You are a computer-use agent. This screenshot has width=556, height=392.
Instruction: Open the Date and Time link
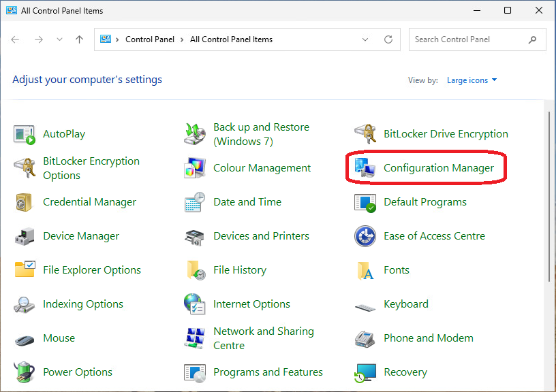247,202
